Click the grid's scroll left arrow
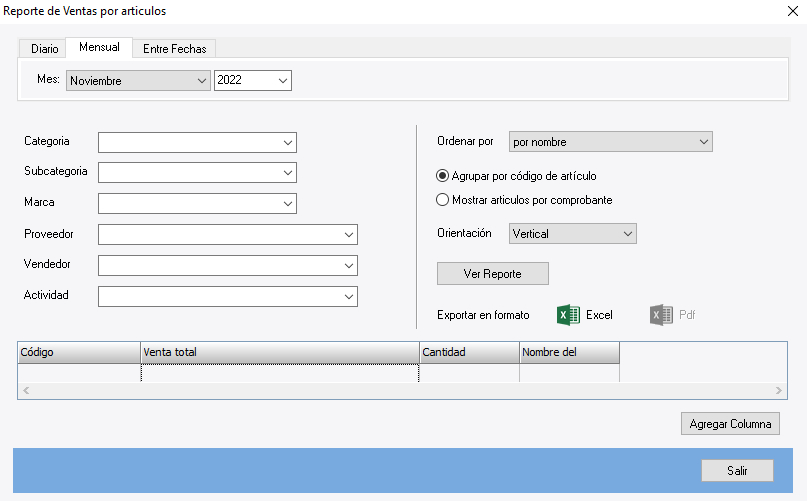This screenshot has height=501, width=807. [x=26, y=391]
